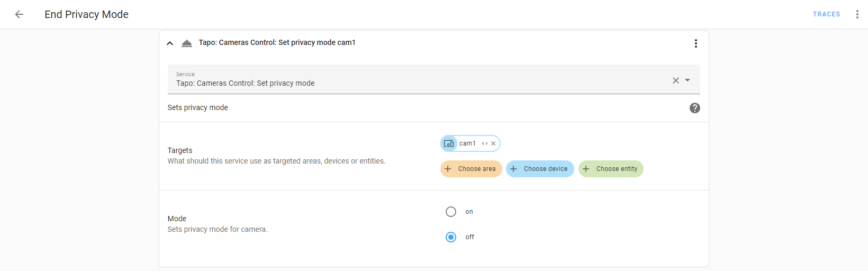This screenshot has width=868, height=271.
Task: Click the Choose area button
Action: tap(471, 169)
